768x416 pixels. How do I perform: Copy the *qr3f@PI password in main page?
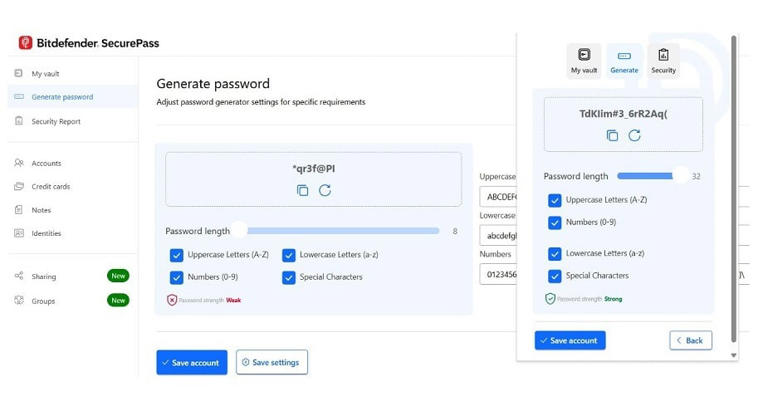pos(303,190)
